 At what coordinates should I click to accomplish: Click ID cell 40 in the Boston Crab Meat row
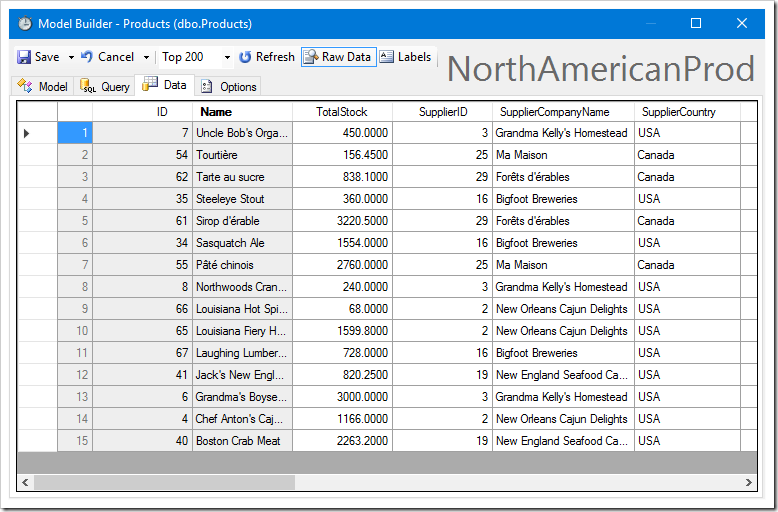tap(142, 441)
